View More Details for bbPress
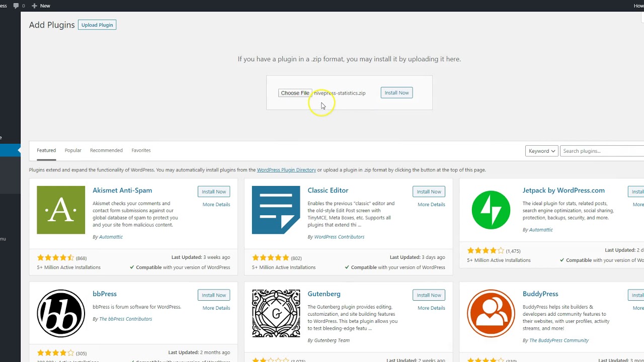 [x=216, y=308]
